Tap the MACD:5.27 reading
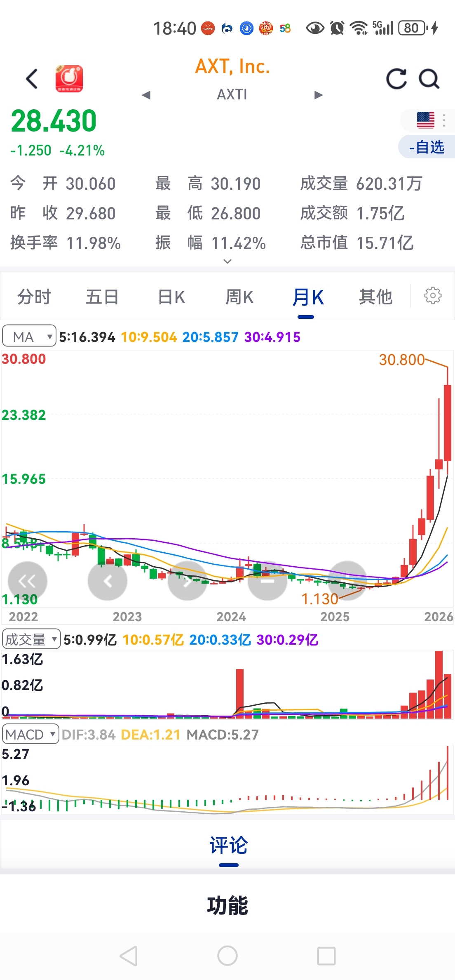This screenshot has height=980, width=455. pos(223,735)
